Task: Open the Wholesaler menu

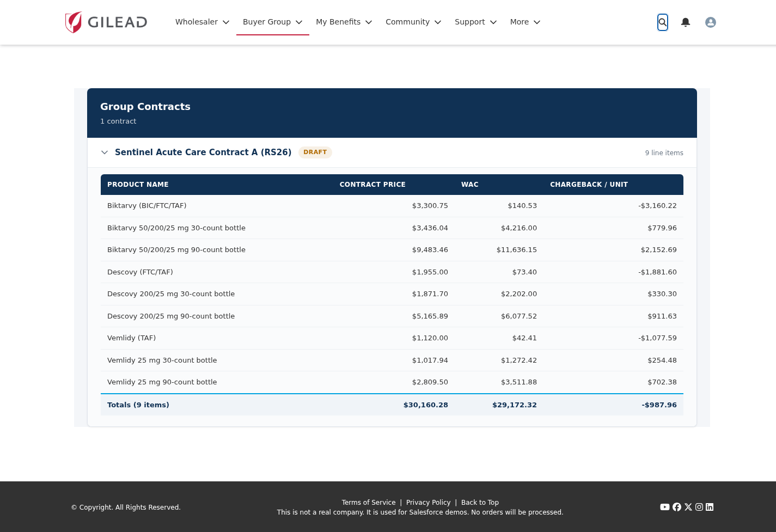Action: [x=203, y=22]
